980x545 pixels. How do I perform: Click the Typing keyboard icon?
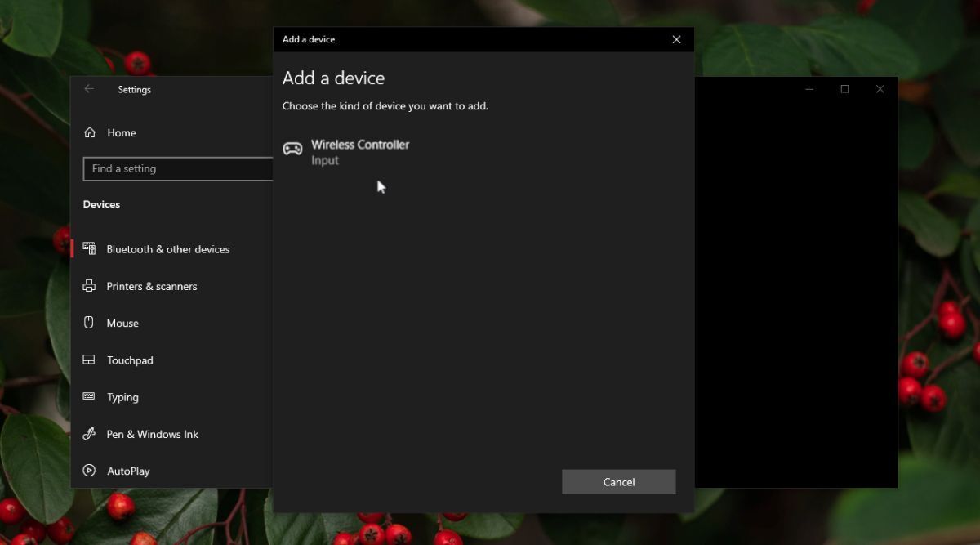tap(89, 396)
